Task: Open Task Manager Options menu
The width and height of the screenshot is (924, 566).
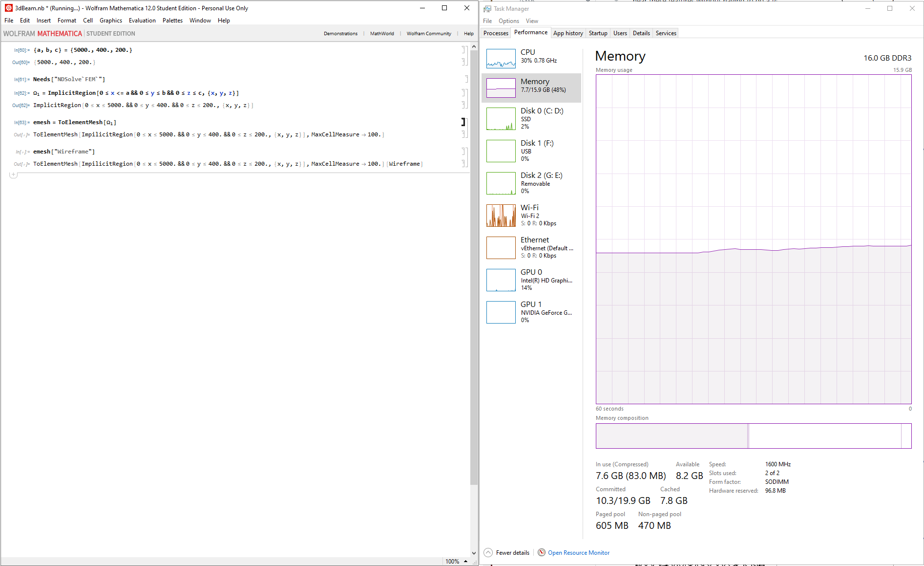Action: click(508, 21)
